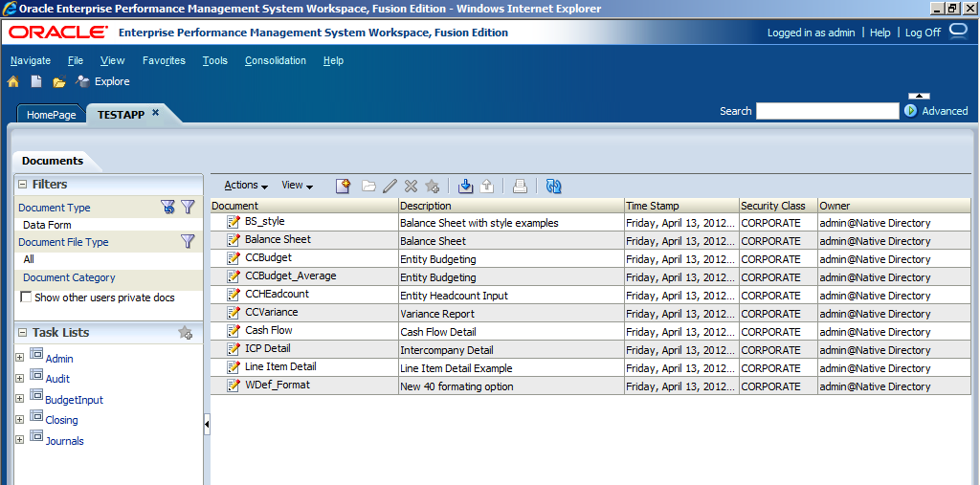
Task: Click the Oracle logo oval icon at top right
Action: click(x=958, y=32)
